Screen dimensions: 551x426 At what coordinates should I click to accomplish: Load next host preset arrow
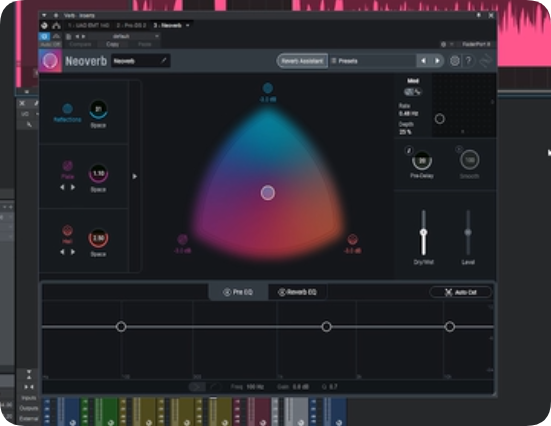(83, 36)
